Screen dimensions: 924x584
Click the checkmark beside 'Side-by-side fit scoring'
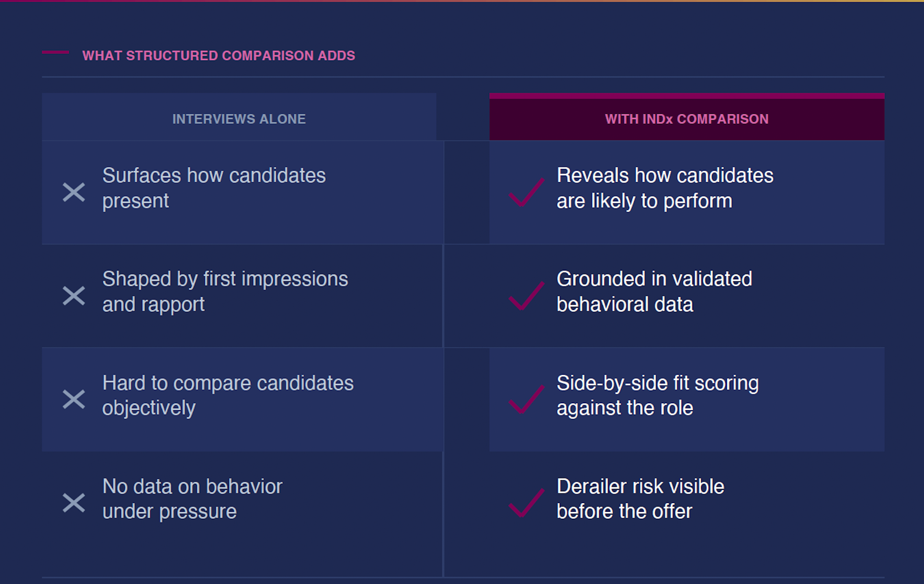526,399
